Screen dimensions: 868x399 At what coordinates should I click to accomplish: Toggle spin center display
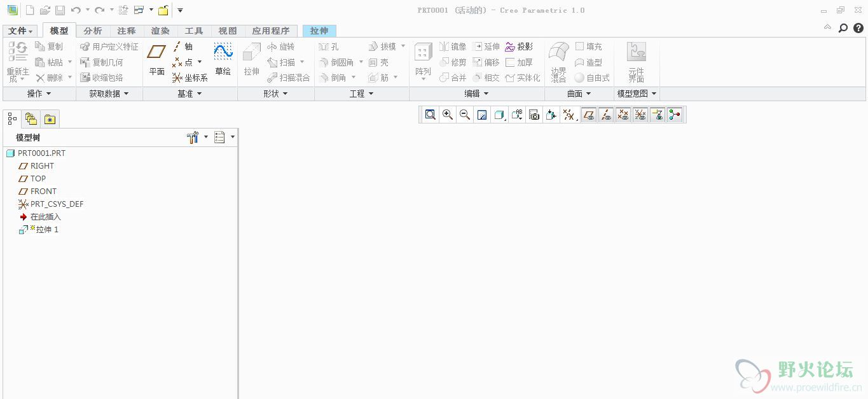[675, 115]
